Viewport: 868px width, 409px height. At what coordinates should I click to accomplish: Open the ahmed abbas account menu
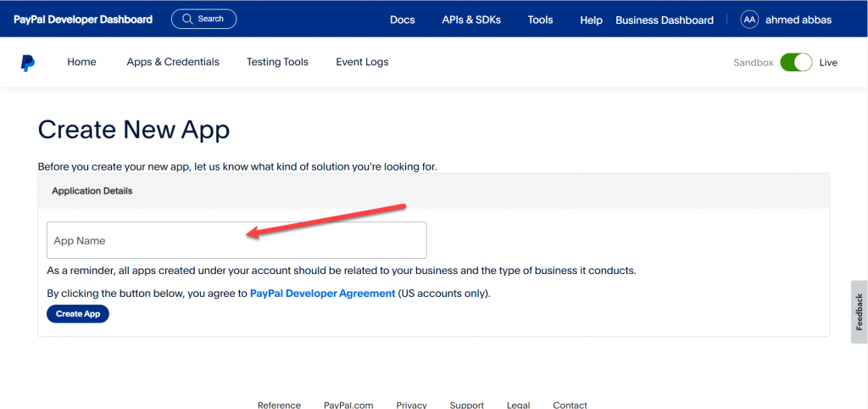point(798,20)
